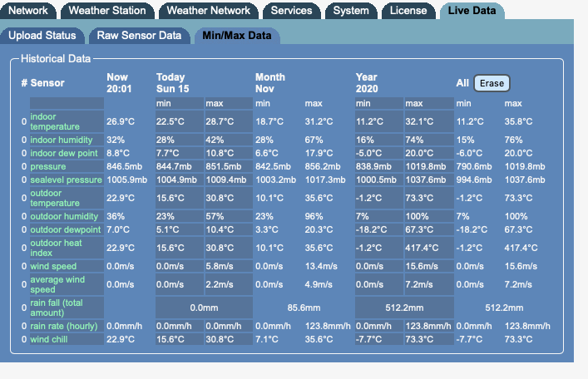The height and width of the screenshot is (379, 588).
Task: Select the Live Data tab
Action: (x=471, y=11)
